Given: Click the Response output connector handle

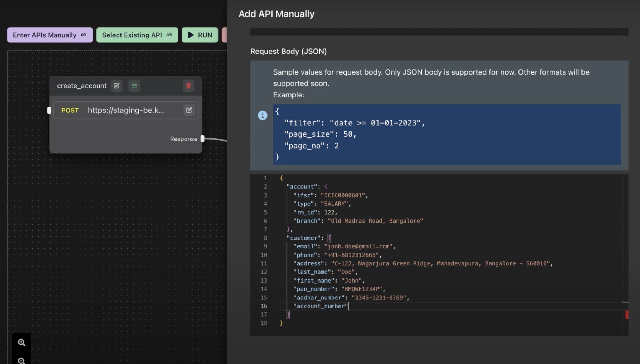Looking at the screenshot, I should click(202, 139).
